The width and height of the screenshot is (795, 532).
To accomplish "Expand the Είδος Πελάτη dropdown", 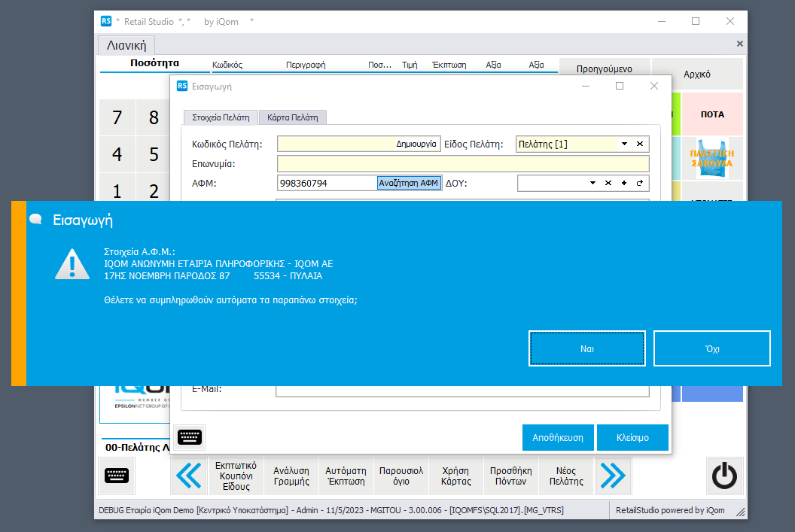I will point(624,144).
